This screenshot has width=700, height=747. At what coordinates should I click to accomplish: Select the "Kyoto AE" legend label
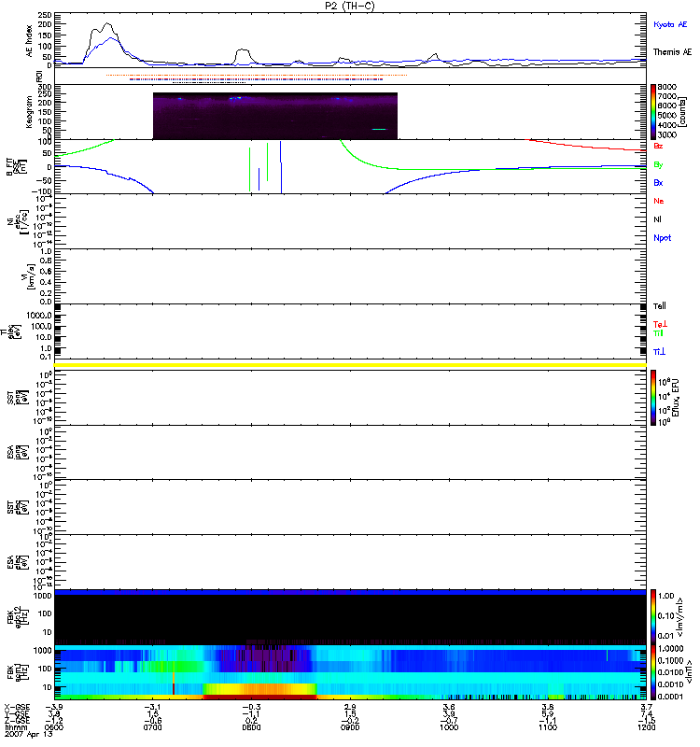coord(670,24)
